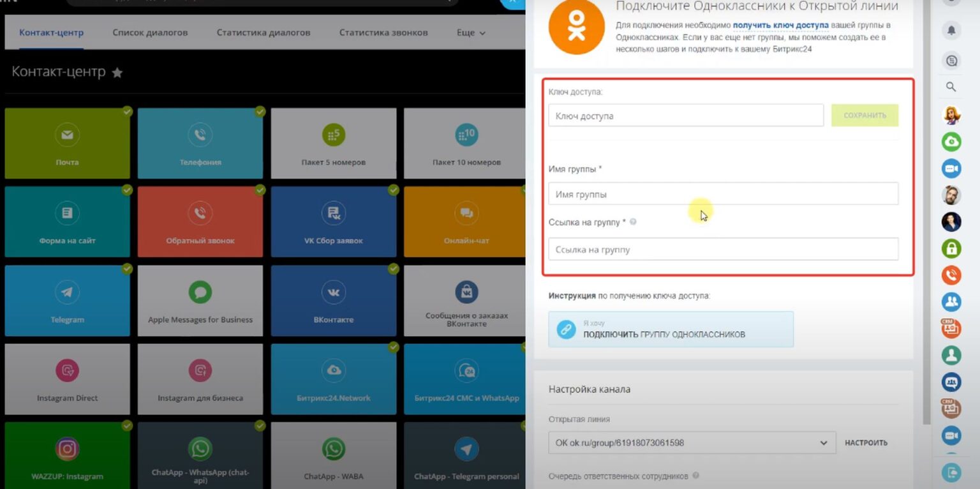
Task: Click the notifications bell in right sidebar
Action: coord(951,31)
